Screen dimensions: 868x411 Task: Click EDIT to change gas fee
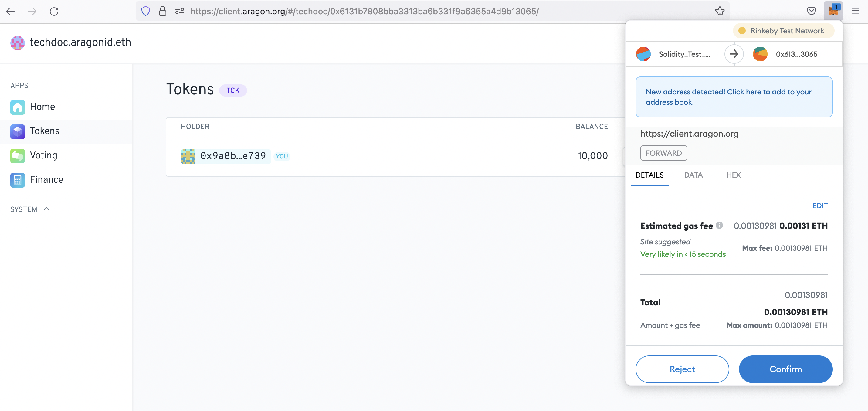[820, 206]
